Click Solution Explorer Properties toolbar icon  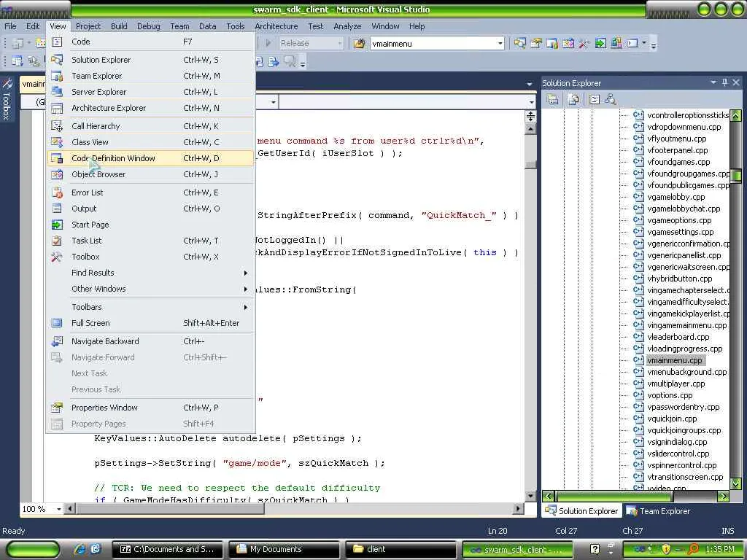pyautogui.click(x=553, y=99)
